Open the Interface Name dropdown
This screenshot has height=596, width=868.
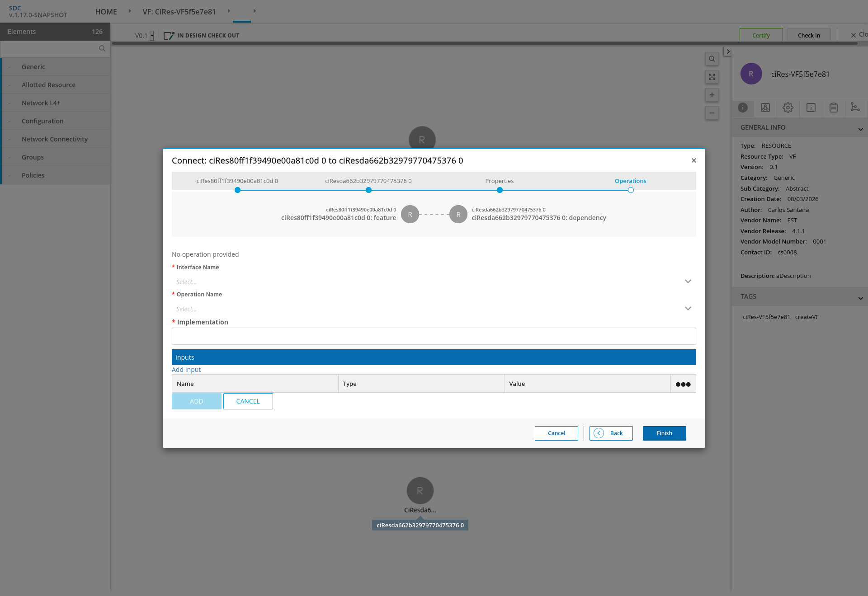coord(434,282)
